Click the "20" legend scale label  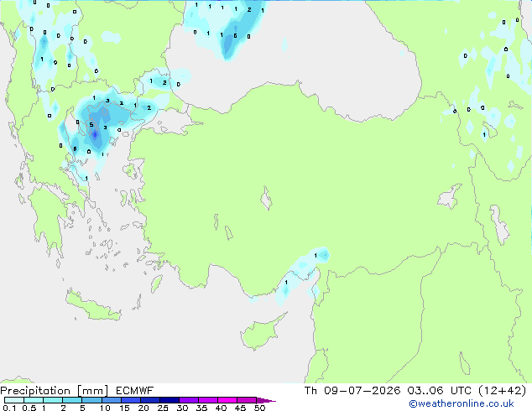click(143, 408)
